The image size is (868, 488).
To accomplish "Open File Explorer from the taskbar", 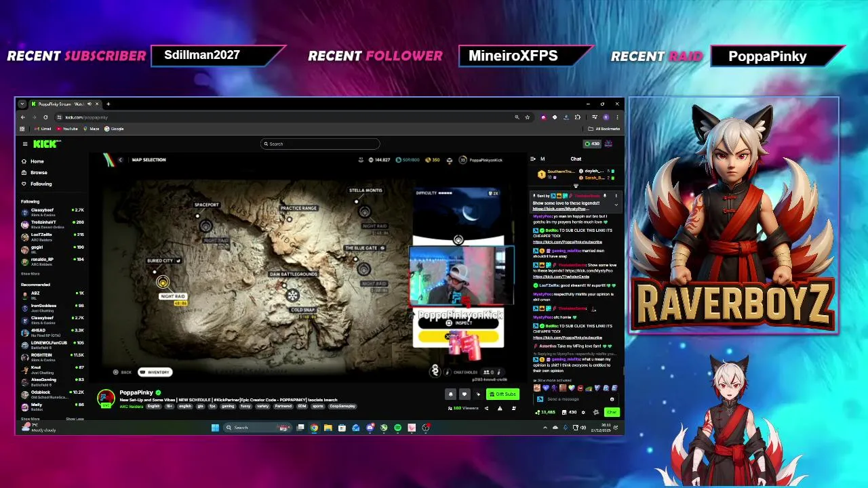I will click(328, 428).
